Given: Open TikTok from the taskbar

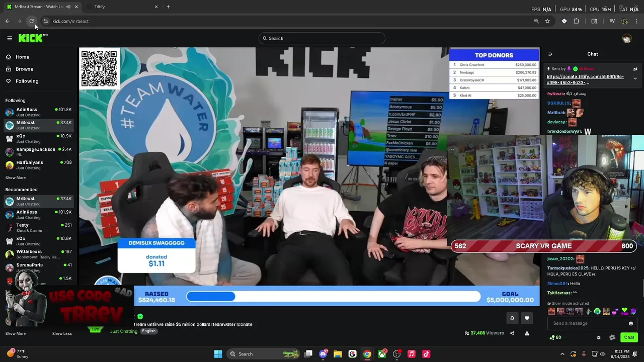Looking at the screenshot, I should [x=426, y=354].
